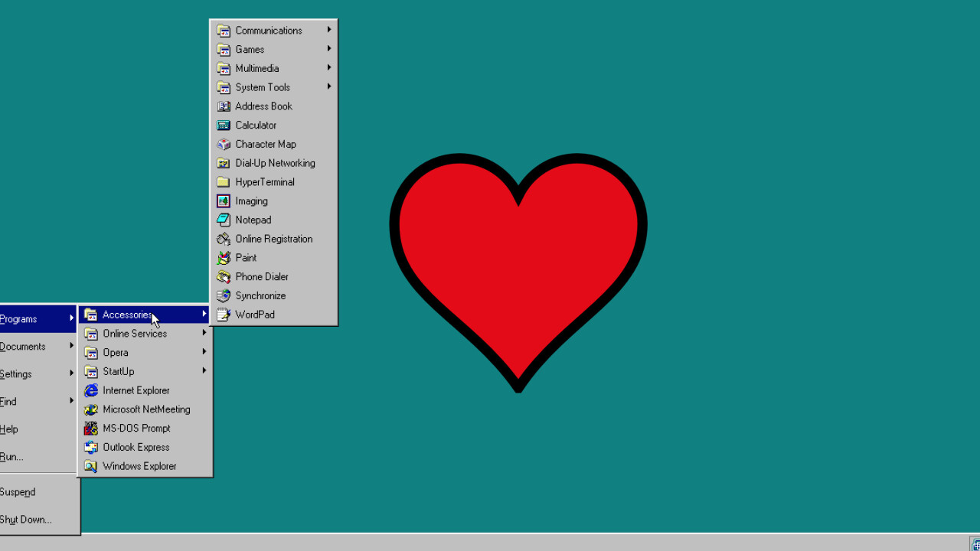Click the Windows Explorer icon

91,466
